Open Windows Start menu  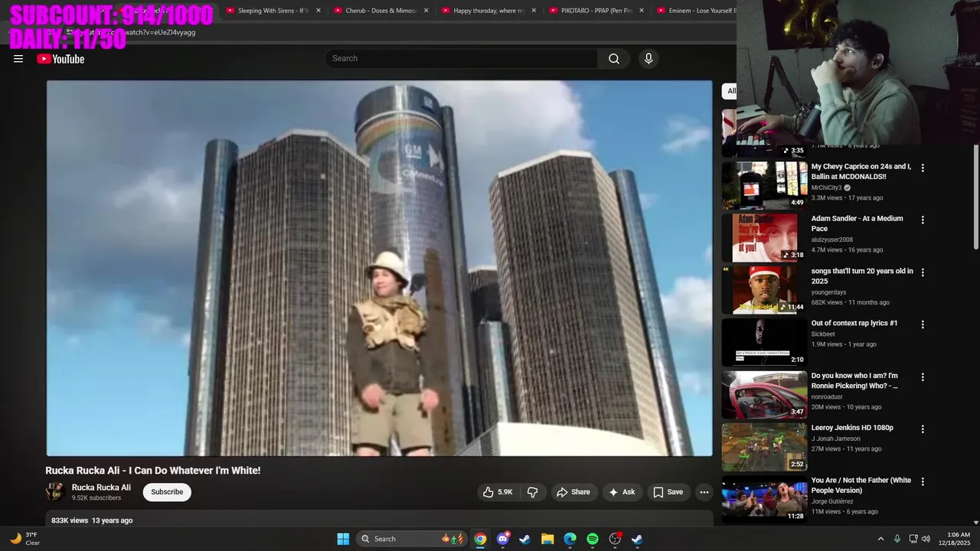343,539
